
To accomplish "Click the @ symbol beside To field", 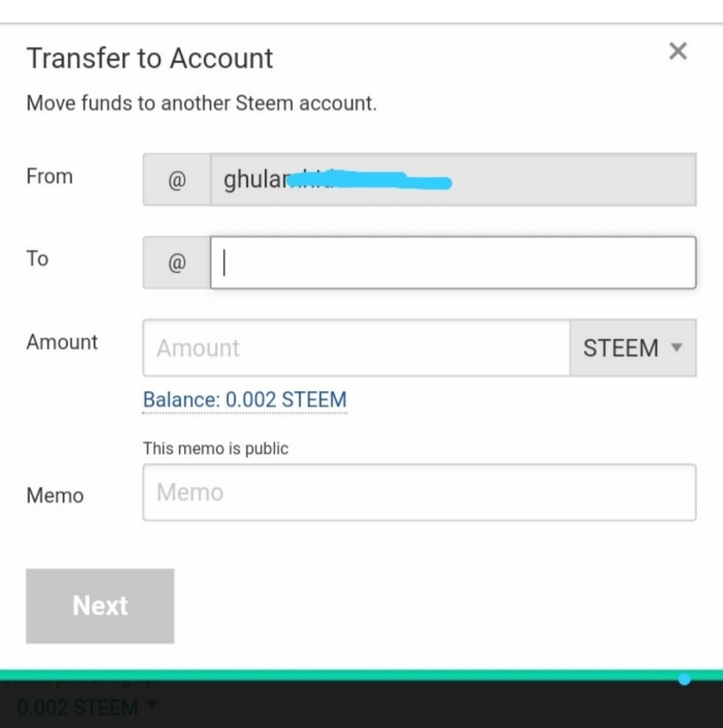I will (x=177, y=263).
